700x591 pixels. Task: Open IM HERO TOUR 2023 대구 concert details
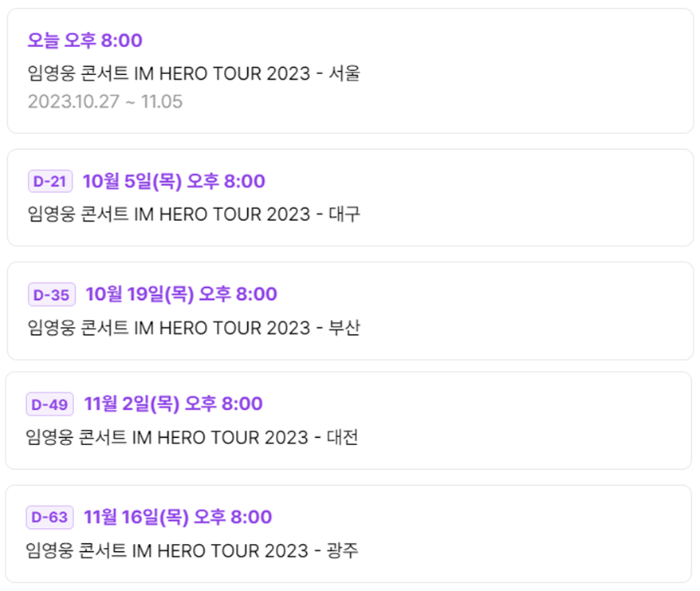(x=194, y=214)
